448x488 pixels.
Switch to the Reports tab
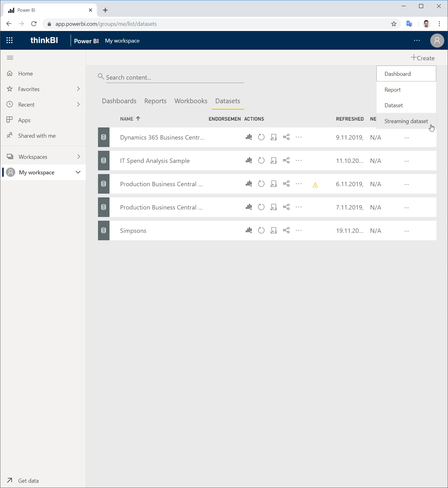point(155,101)
